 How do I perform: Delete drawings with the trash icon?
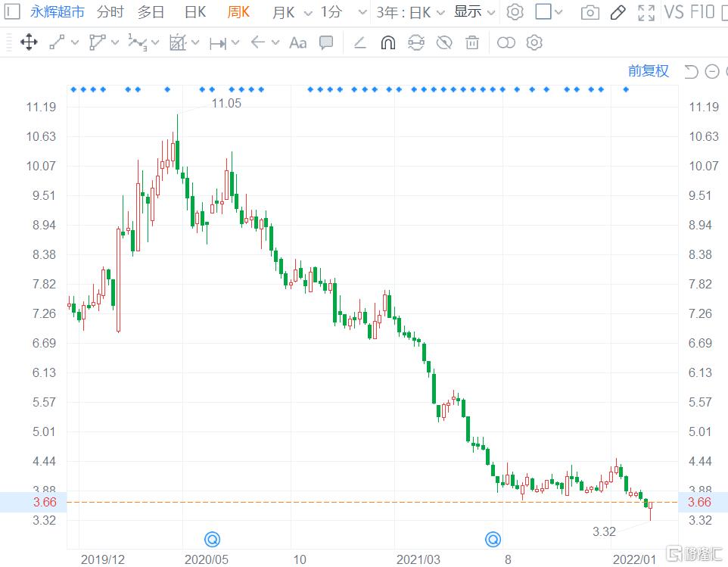point(472,42)
